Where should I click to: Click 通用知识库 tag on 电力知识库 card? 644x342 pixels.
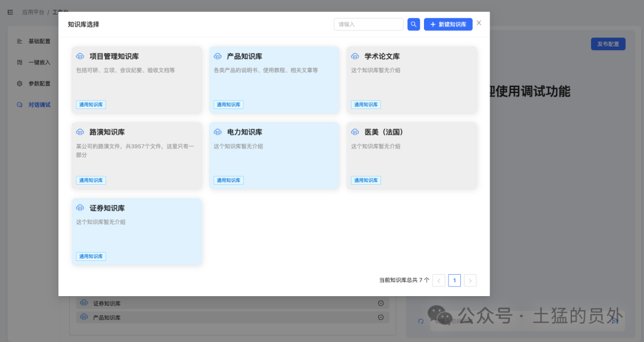click(228, 181)
